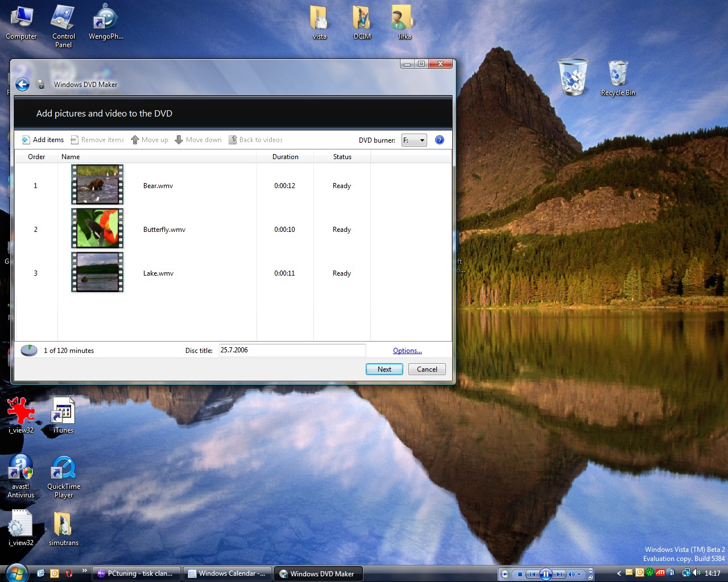Click the Control Panel desktop icon
This screenshot has width=728, height=582.
tap(64, 26)
